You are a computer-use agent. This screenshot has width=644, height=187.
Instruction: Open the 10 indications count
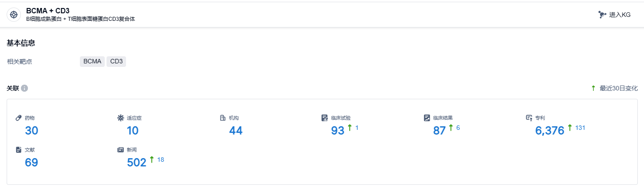[132, 131]
